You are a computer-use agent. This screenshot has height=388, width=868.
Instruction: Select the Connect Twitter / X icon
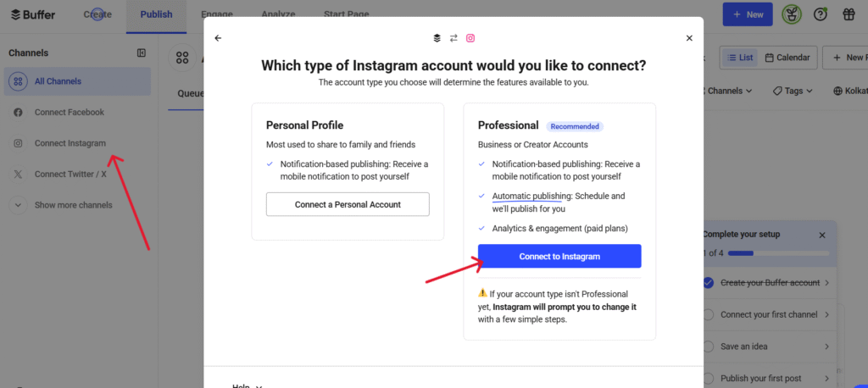18,175
